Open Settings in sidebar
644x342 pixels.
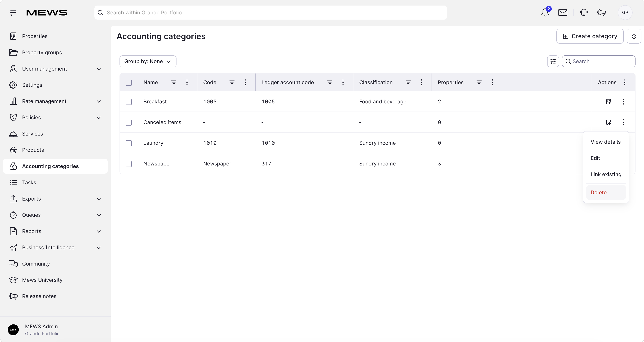click(x=55, y=85)
